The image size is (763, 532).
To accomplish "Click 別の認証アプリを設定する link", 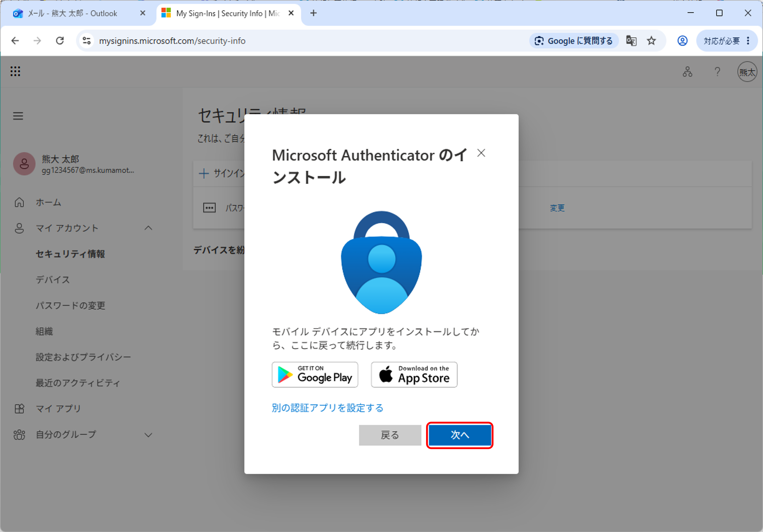I will click(x=327, y=408).
